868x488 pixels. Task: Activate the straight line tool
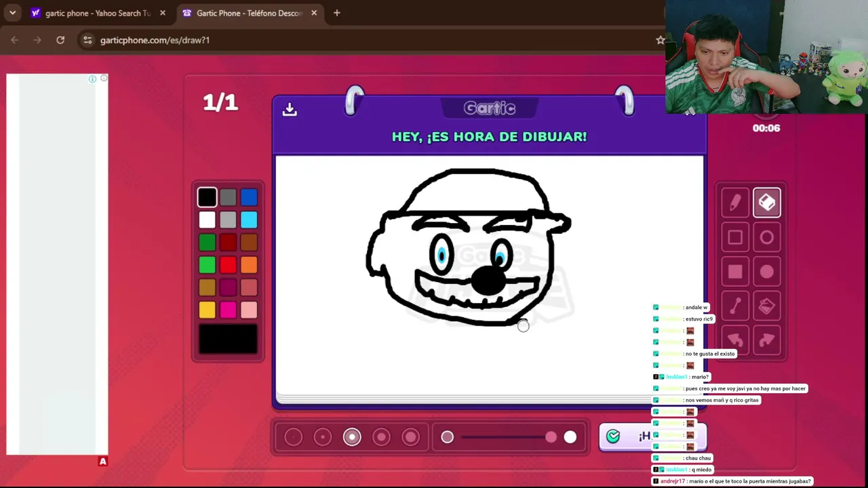tap(735, 306)
